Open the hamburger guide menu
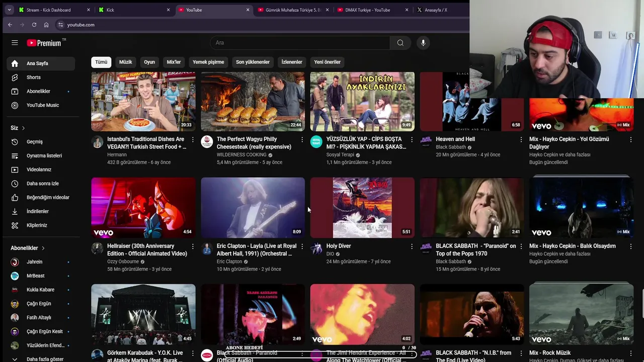This screenshot has width=644, height=362. (15, 43)
